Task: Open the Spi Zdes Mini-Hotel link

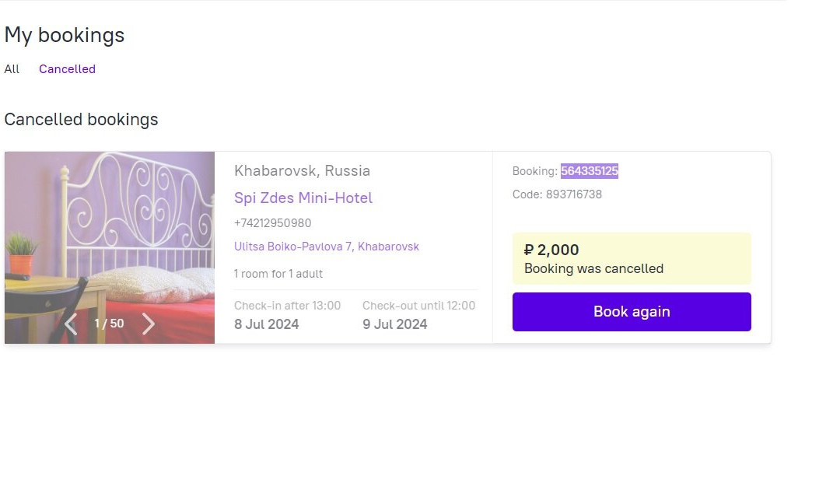Action: coord(303,198)
